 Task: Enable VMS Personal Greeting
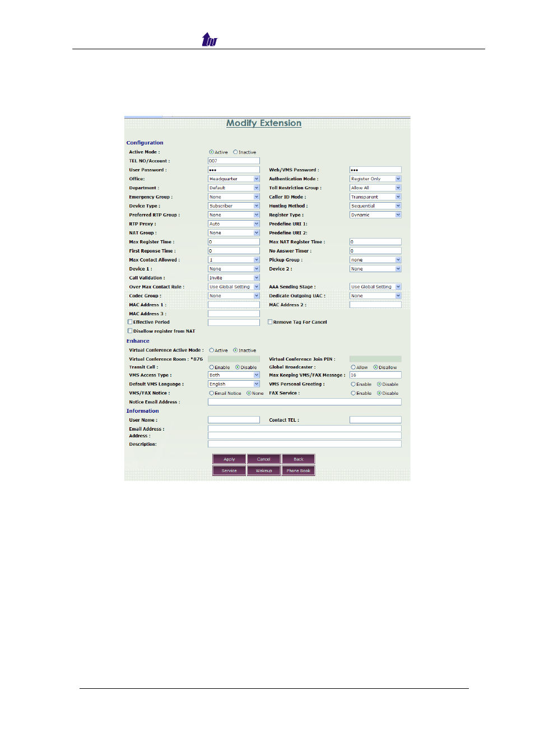(353, 384)
